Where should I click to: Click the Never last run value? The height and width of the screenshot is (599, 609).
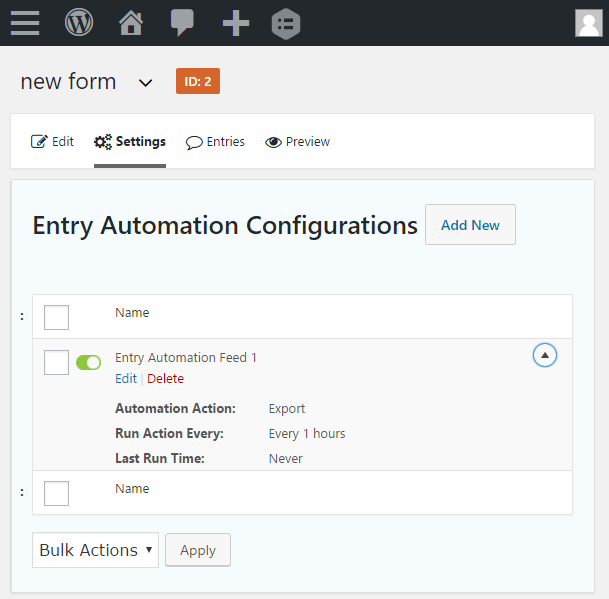click(x=285, y=459)
